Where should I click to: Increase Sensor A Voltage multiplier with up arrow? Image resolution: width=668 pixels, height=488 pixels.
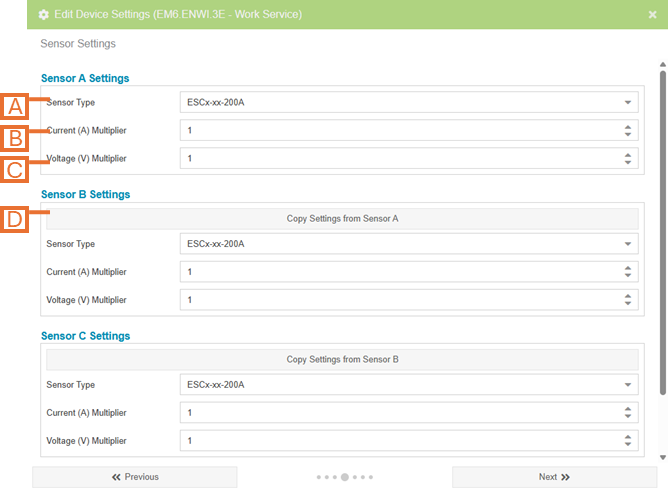click(x=628, y=155)
